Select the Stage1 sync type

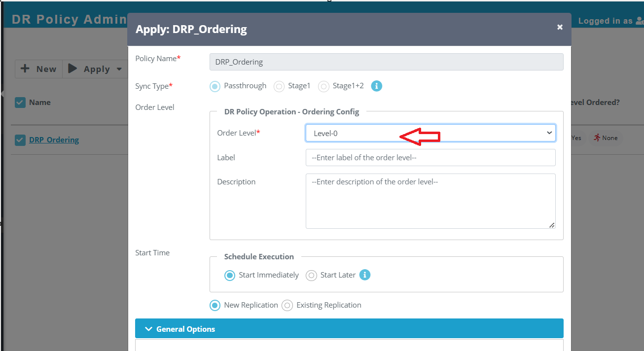click(279, 86)
